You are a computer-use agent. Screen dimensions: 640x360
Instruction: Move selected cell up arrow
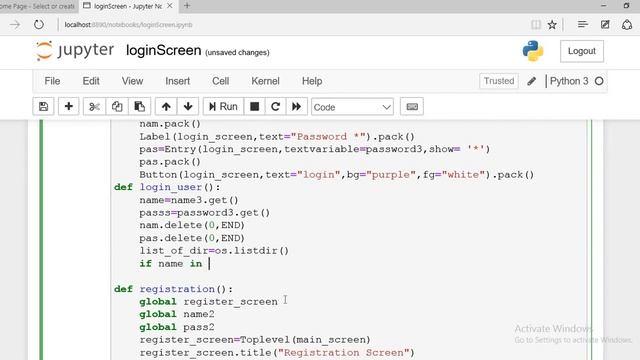pyautogui.click(x=166, y=107)
